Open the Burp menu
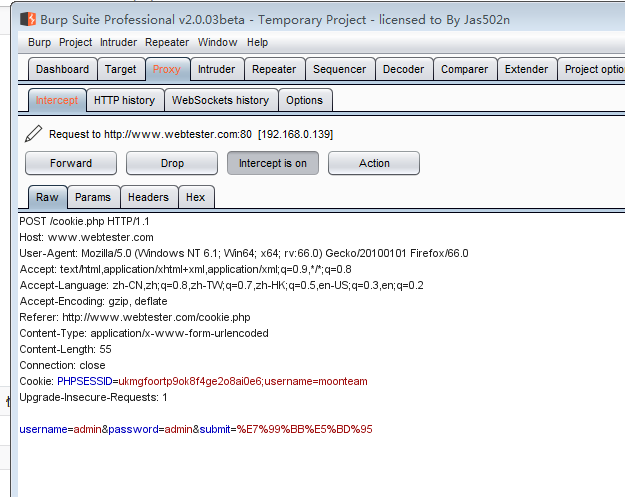The height and width of the screenshot is (497, 625). tap(39, 42)
